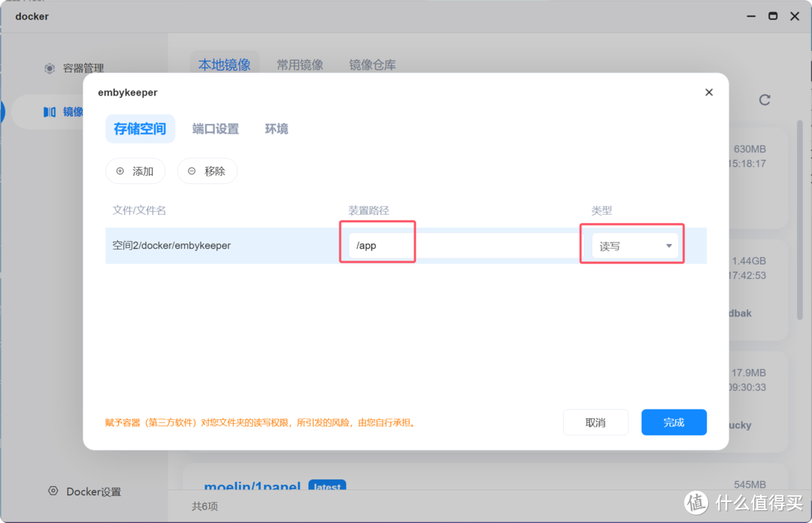
Task: Open Docker设置 at the bottom sidebar
Action: pos(92,491)
